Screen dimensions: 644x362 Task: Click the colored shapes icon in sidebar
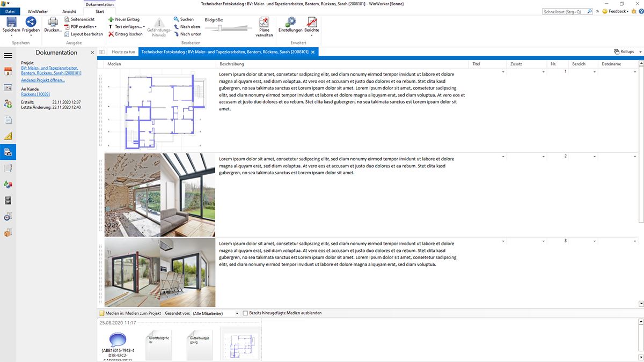coord(8,184)
